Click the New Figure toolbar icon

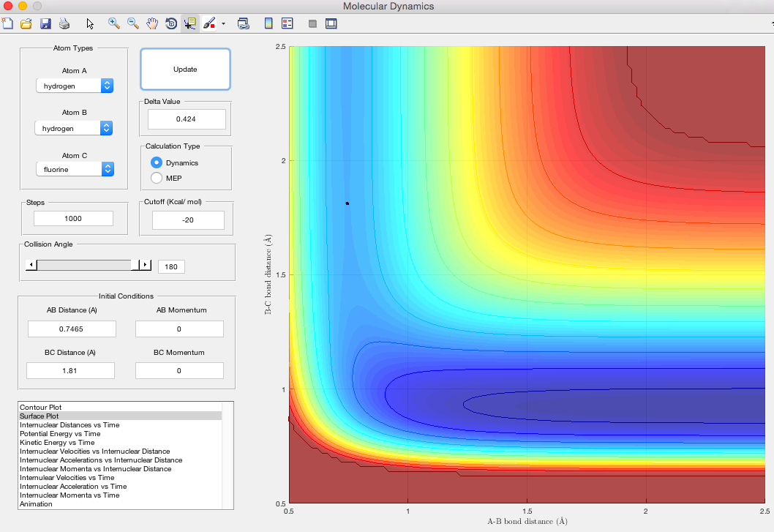click(7, 23)
